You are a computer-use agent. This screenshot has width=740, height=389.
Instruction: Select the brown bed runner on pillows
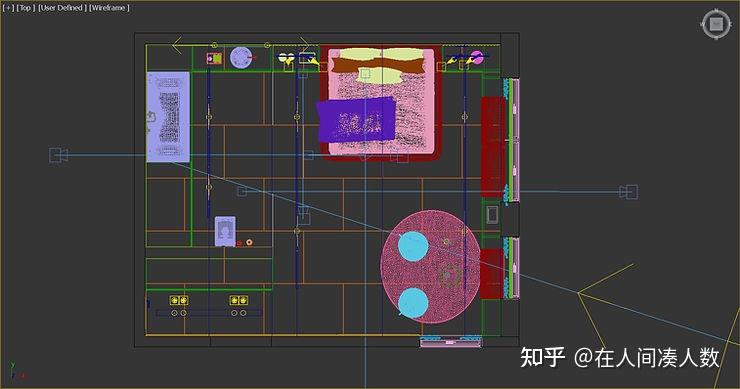(x=378, y=66)
